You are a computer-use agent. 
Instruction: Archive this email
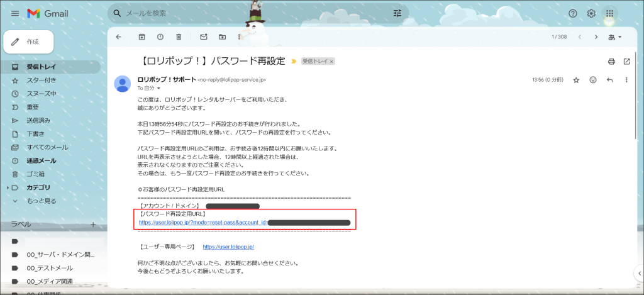coord(142,37)
